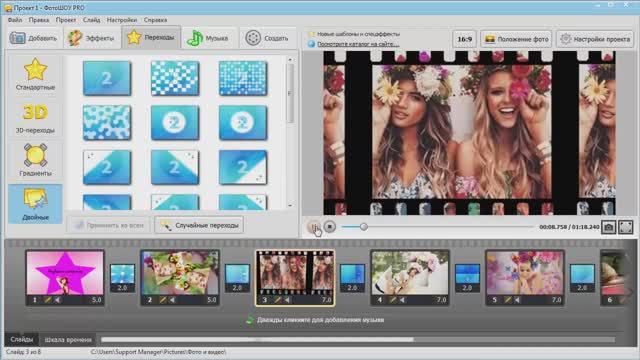Open the Проект menu
This screenshot has width=640, height=360.
coord(66,20)
